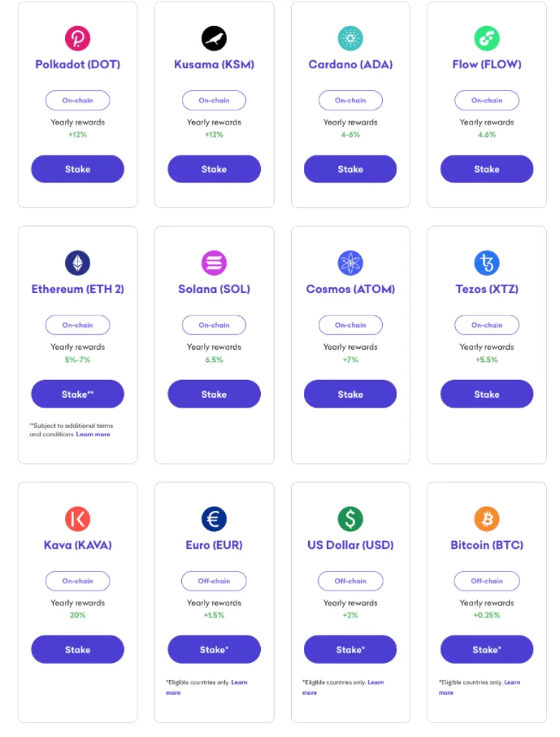Stake Kava (KAVA) using its button
560x737 pixels.
pos(77,650)
